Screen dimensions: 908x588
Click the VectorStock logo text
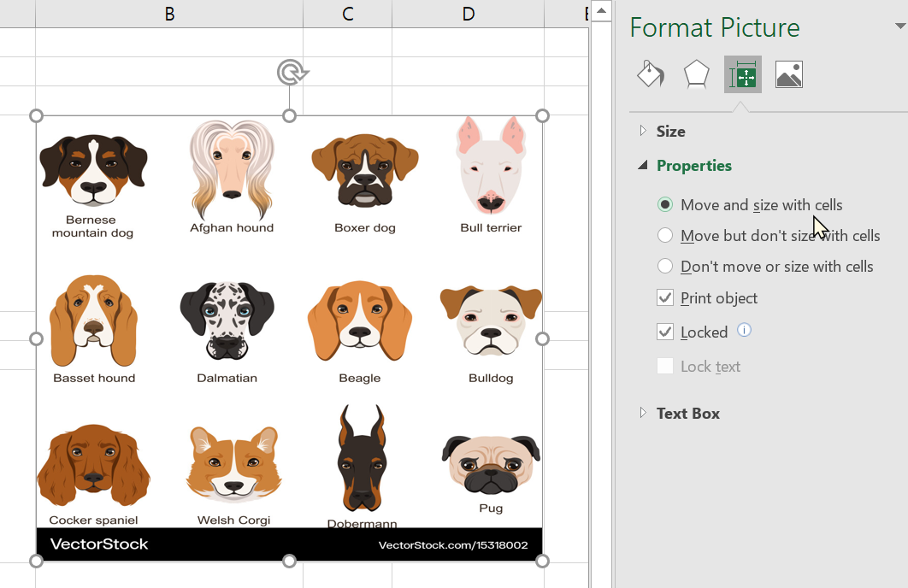tap(99, 544)
